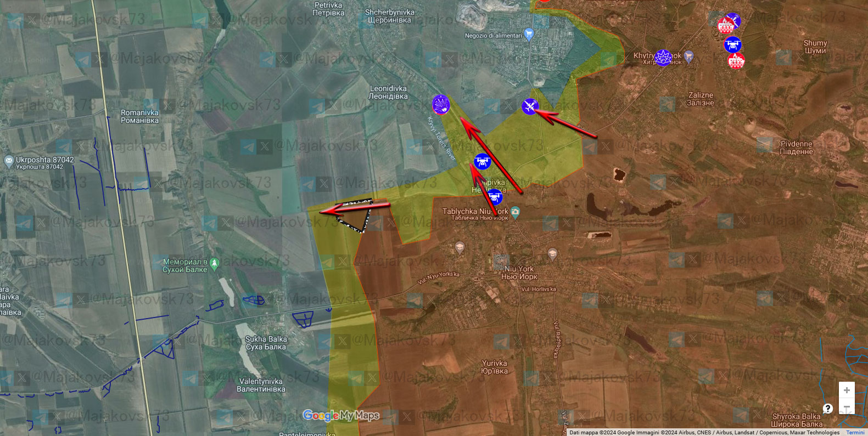The image size is (868, 436).
Task: Click the explosion marker beside Leonidivka
Action: 441,104
